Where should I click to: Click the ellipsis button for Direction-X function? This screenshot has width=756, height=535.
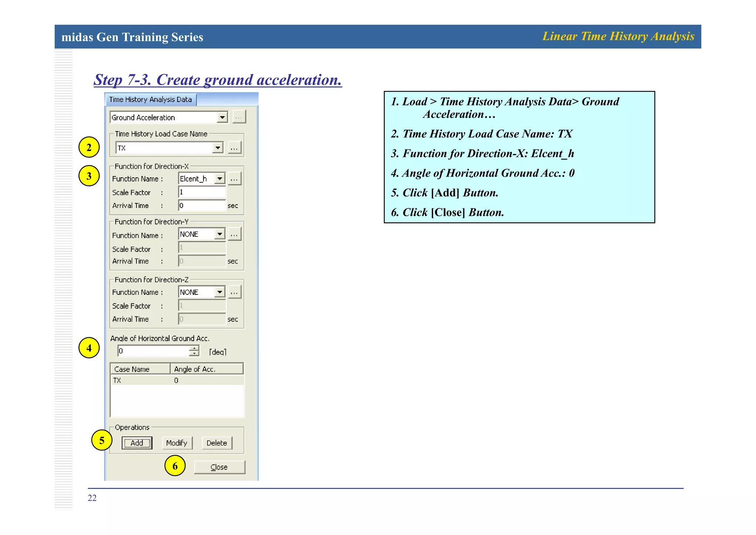click(x=234, y=179)
